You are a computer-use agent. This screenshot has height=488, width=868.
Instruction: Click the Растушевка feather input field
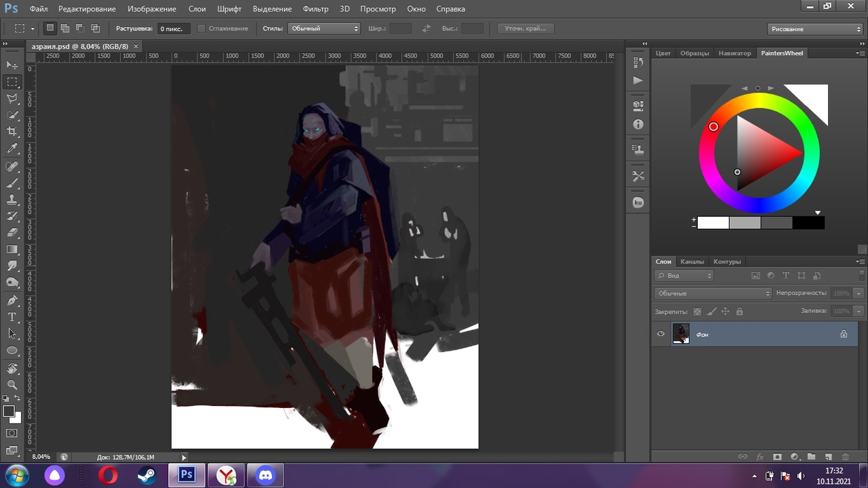174,28
